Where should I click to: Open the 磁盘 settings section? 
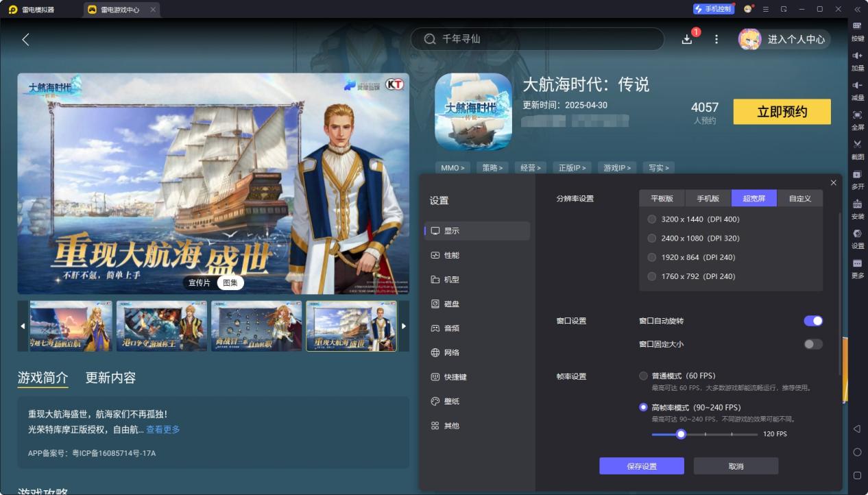477,304
